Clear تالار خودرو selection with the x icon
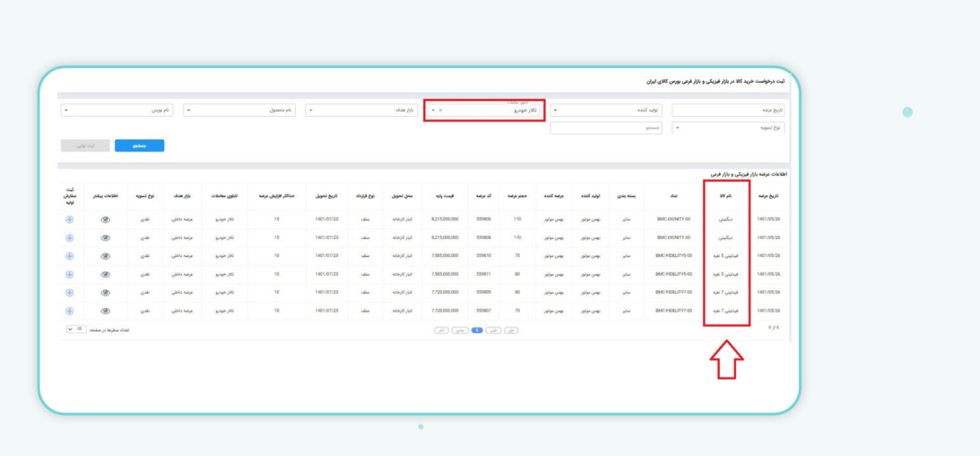980x456 pixels. click(440, 110)
